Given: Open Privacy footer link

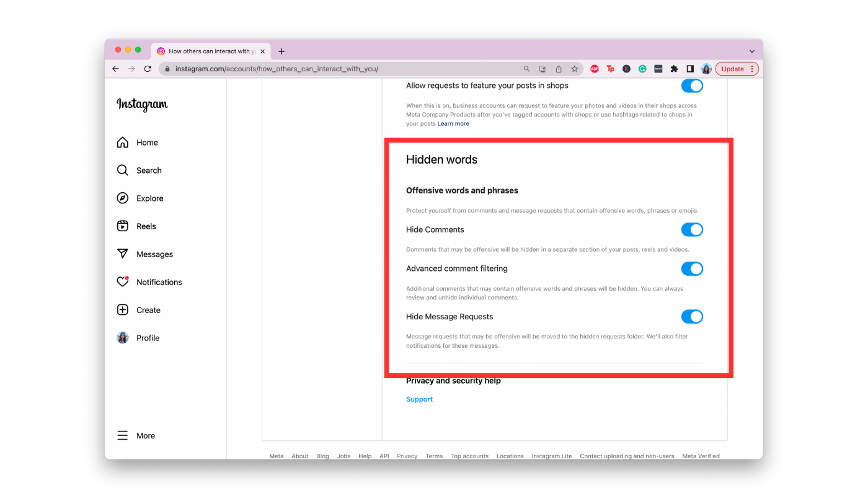Looking at the screenshot, I should 407,456.
